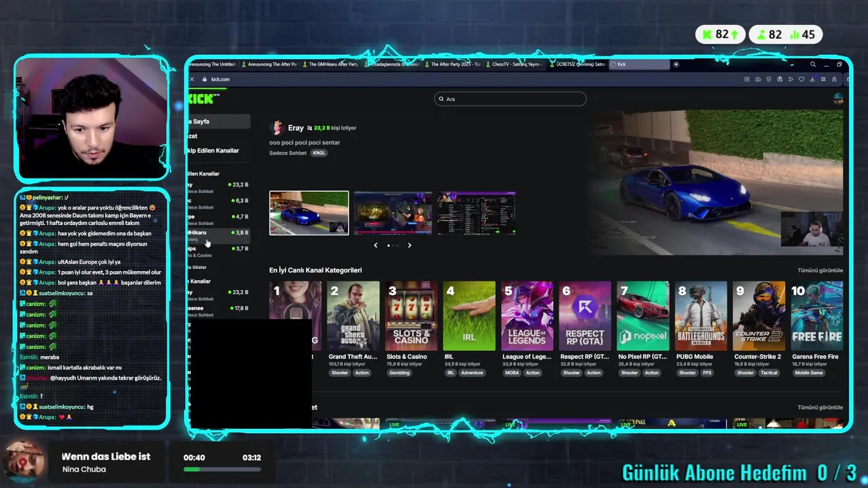Click the Ara search field
868x488 pixels.
click(x=510, y=99)
